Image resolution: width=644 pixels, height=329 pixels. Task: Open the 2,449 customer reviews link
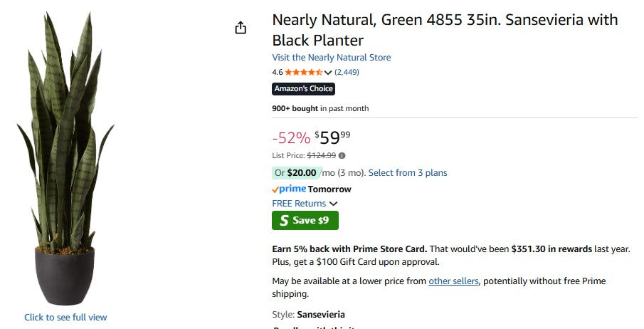coord(347,72)
